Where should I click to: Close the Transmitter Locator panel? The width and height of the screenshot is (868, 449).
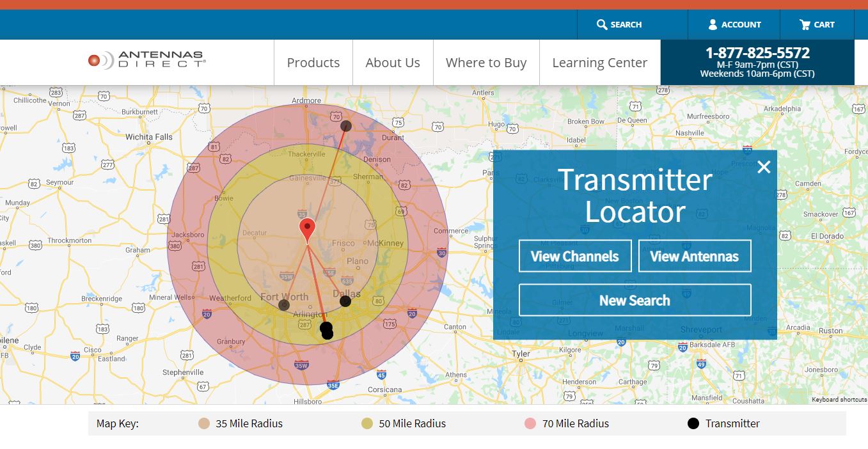(764, 167)
